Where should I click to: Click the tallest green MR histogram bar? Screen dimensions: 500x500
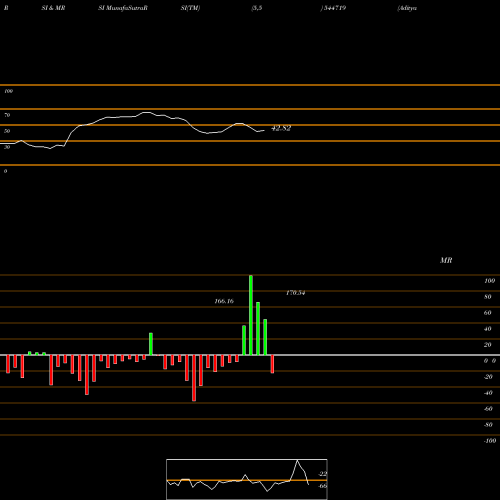pyautogui.click(x=251, y=315)
